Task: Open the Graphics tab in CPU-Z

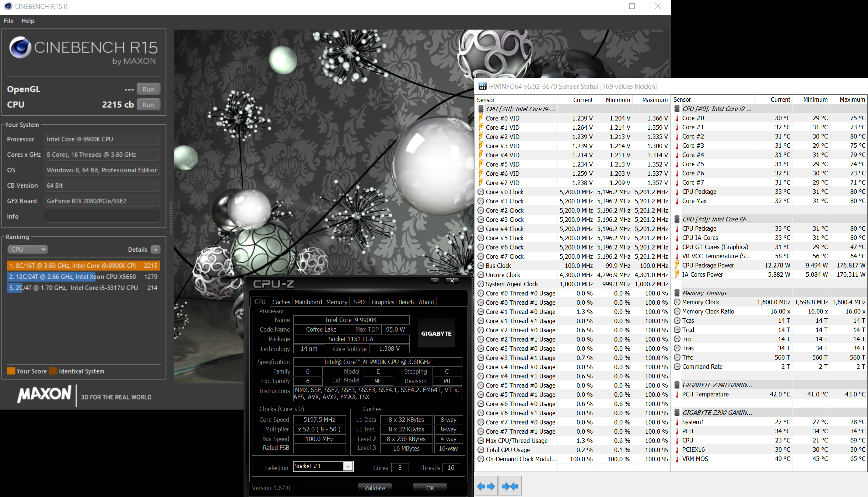Action: tap(383, 302)
